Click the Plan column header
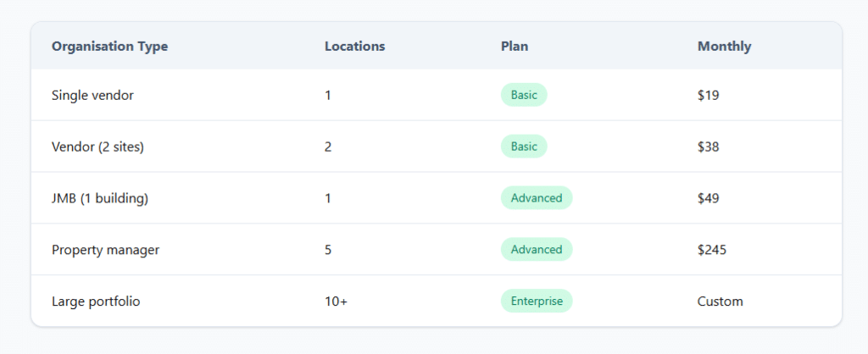This screenshot has width=868, height=354. 515,47
